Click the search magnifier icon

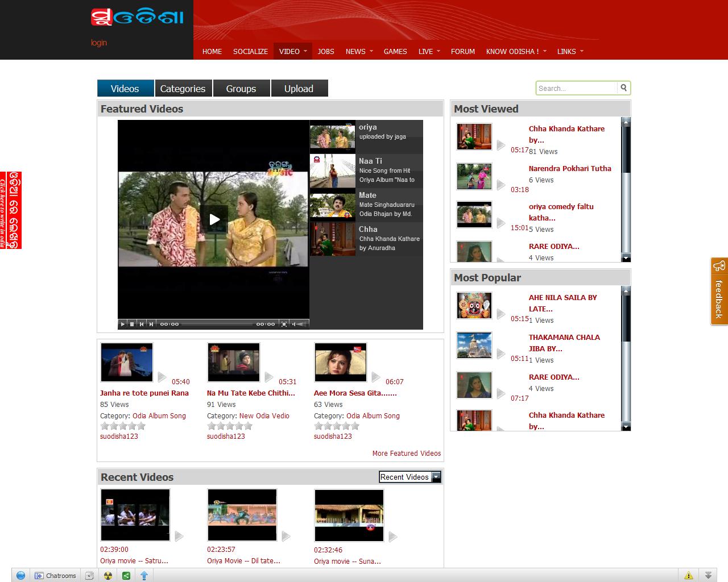623,88
